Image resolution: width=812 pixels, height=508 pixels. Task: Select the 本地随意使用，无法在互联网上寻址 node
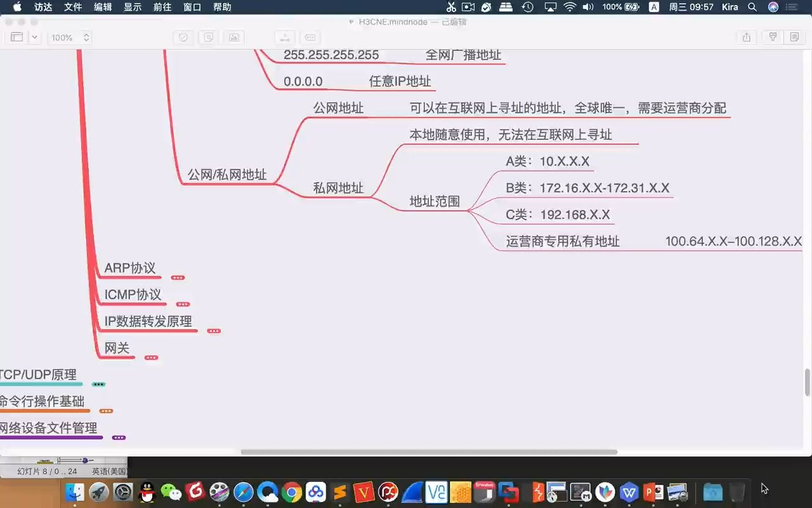click(511, 135)
